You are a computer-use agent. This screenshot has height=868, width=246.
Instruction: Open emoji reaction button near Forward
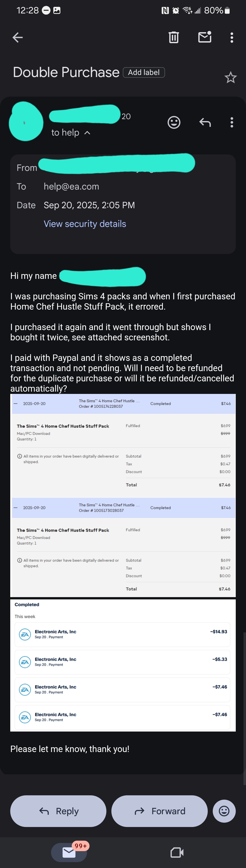[224, 811]
